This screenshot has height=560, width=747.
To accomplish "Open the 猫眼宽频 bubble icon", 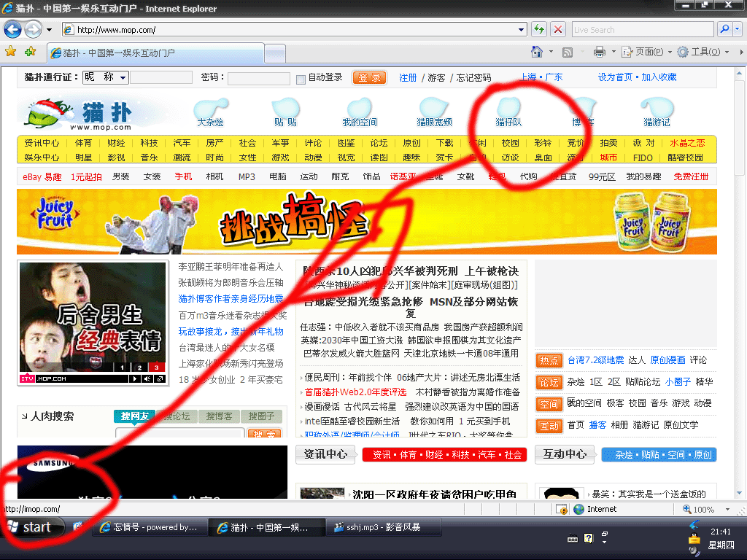I will click(434, 113).
